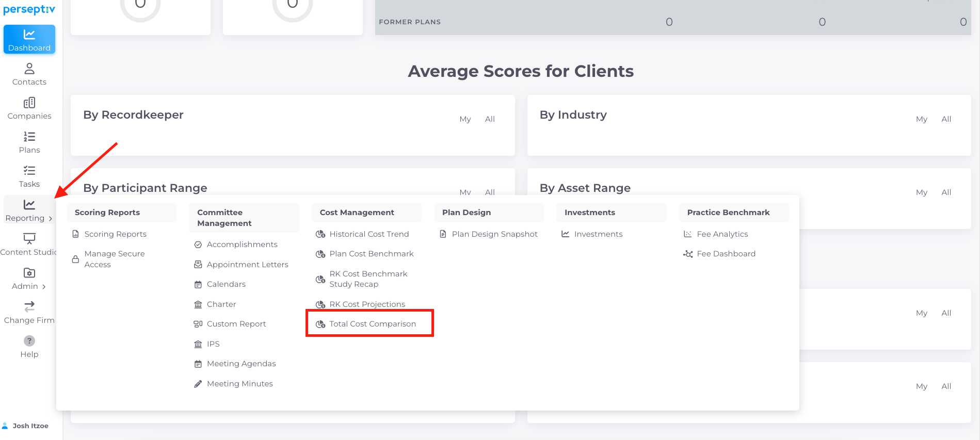Click the Meeting Minutes pencil icon
This screenshot has height=440, width=980.
click(x=198, y=384)
